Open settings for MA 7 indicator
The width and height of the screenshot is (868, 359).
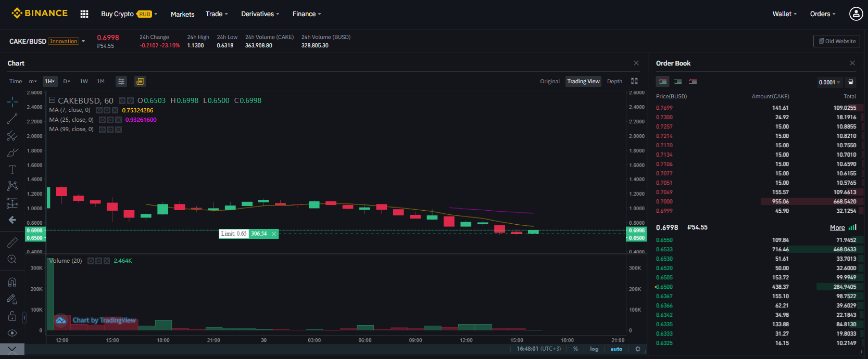click(107, 110)
